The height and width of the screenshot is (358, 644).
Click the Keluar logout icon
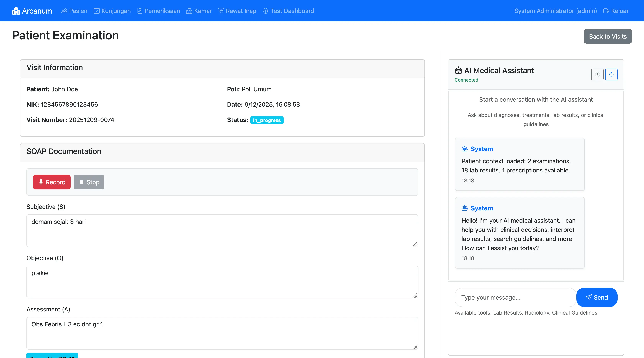coord(606,11)
